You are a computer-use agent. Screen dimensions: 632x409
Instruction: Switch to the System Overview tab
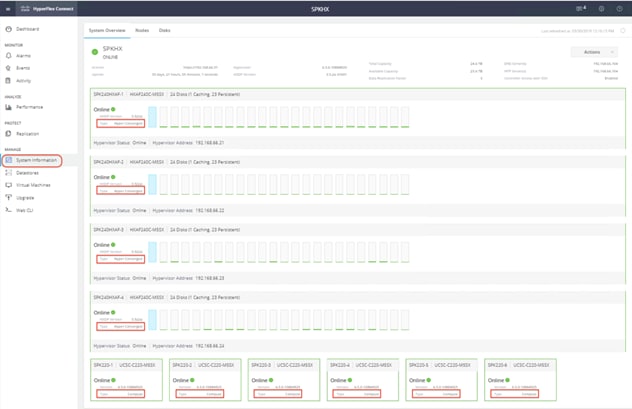click(107, 30)
